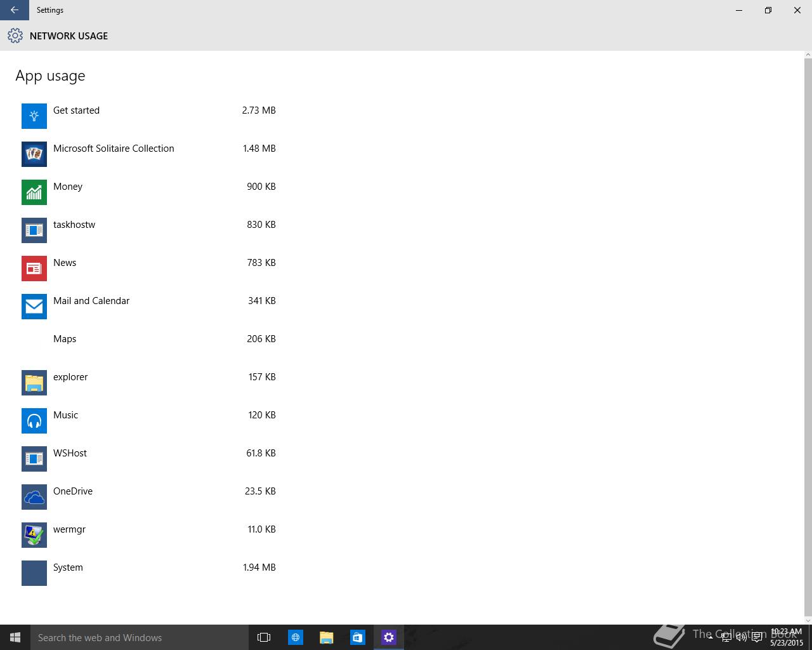Click the Mail and Calendar envelope icon
812x650 pixels.
34,307
